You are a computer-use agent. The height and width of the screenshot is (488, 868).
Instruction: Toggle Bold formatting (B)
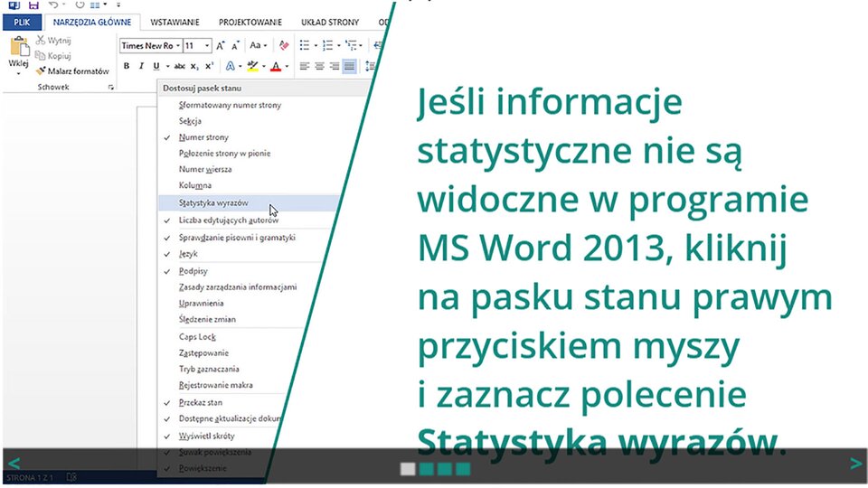[x=127, y=66]
